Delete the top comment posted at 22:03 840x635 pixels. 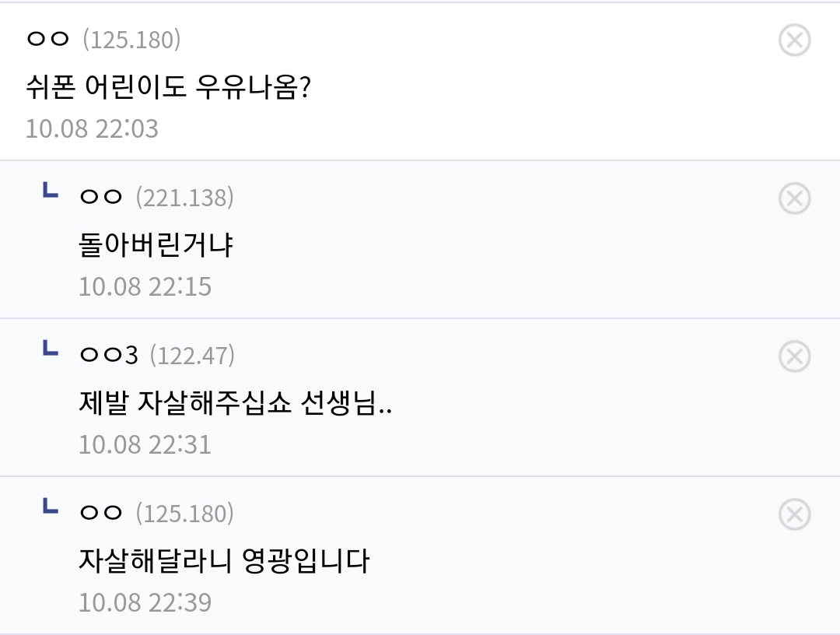[794, 40]
